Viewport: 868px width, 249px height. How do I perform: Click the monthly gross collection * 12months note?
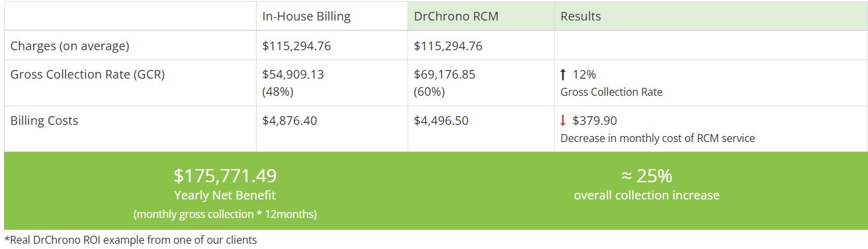tap(225, 215)
